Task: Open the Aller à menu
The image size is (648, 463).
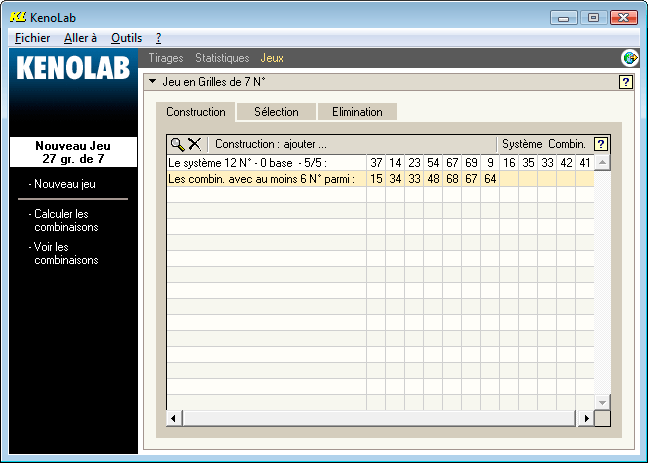Action: point(80,37)
